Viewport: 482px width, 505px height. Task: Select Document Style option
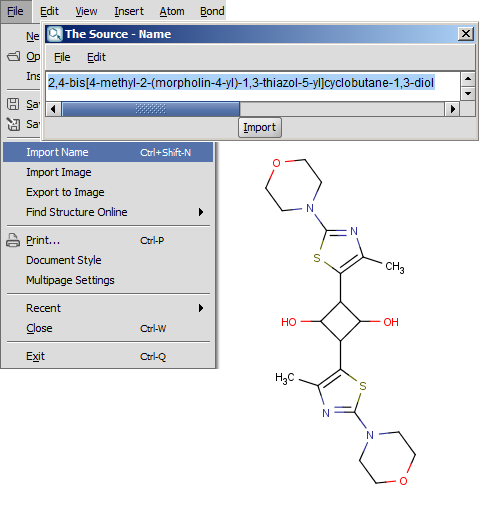pos(64,260)
